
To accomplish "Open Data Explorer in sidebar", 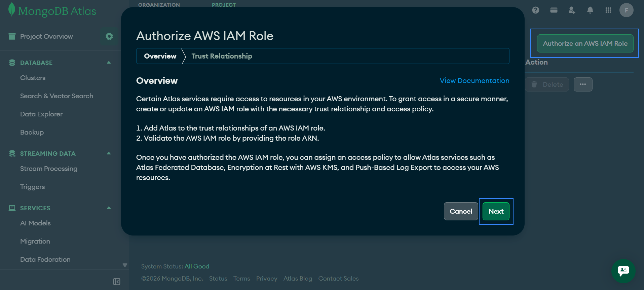I will pos(41,114).
